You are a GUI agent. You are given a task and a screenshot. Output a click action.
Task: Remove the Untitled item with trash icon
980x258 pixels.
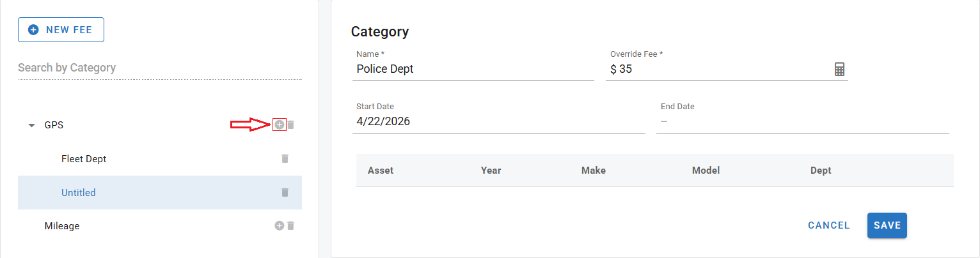tap(285, 192)
